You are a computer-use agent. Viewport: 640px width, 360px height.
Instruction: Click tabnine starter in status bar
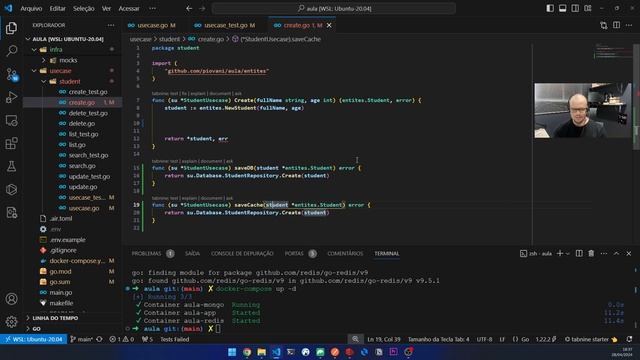point(591,339)
